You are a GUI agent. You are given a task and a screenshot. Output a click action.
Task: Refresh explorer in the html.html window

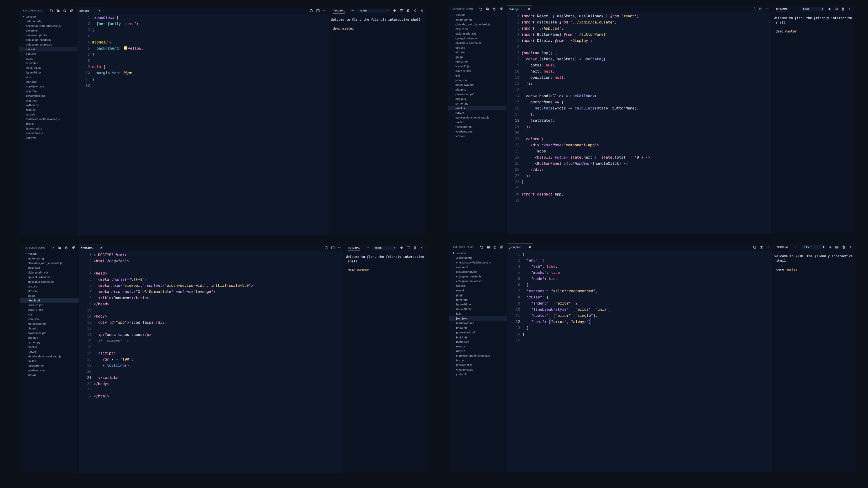66,248
